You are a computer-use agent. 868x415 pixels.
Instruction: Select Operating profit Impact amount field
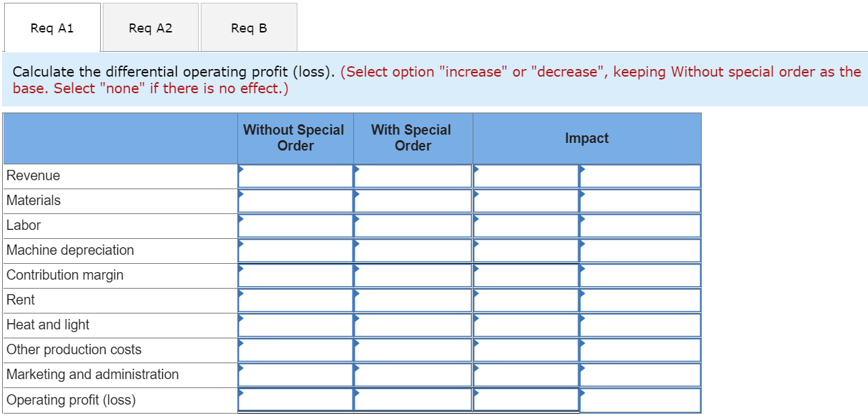(526, 400)
